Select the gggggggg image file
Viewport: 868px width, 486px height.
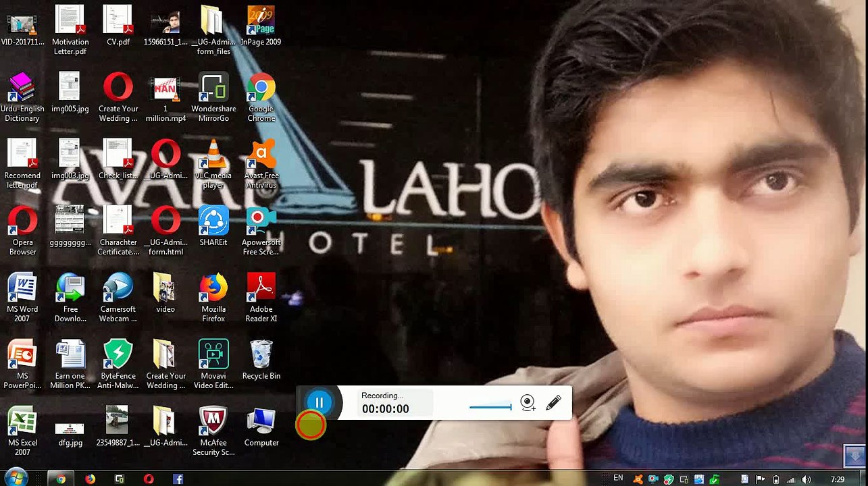(x=70, y=227)
